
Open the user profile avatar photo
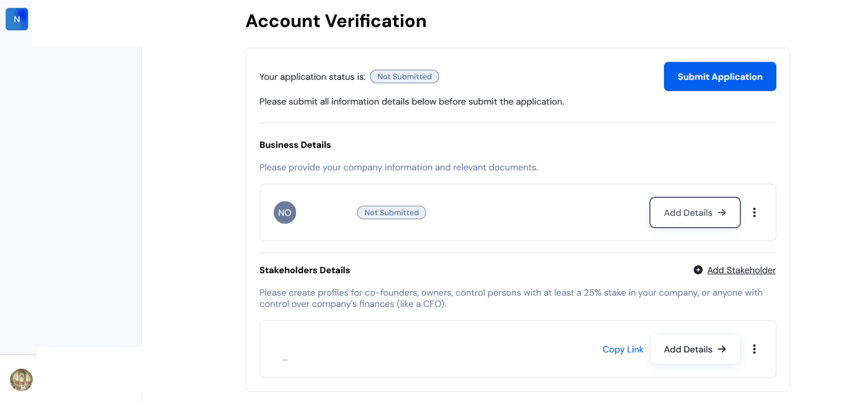(x=21, y=380)
